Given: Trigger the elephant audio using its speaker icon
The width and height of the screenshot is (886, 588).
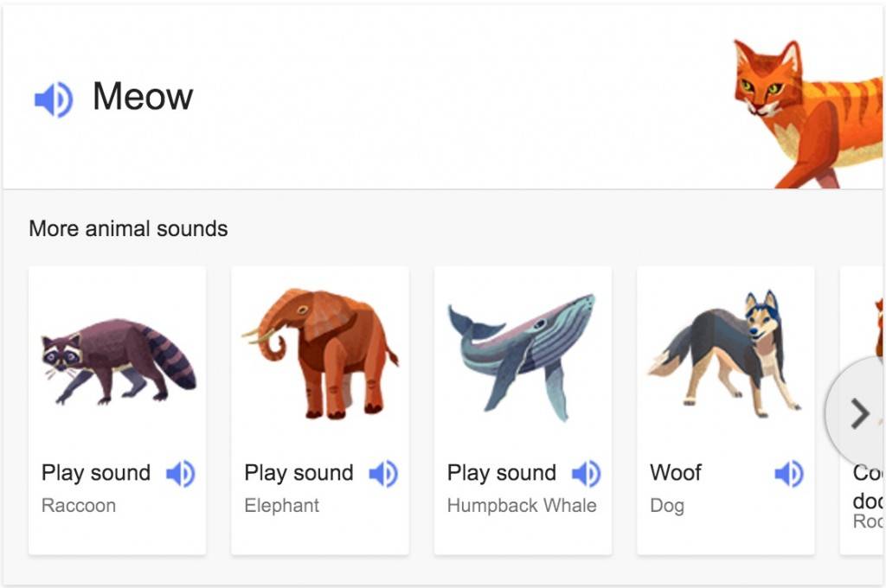Looking at the screenshot, I should tap(382, 474).
